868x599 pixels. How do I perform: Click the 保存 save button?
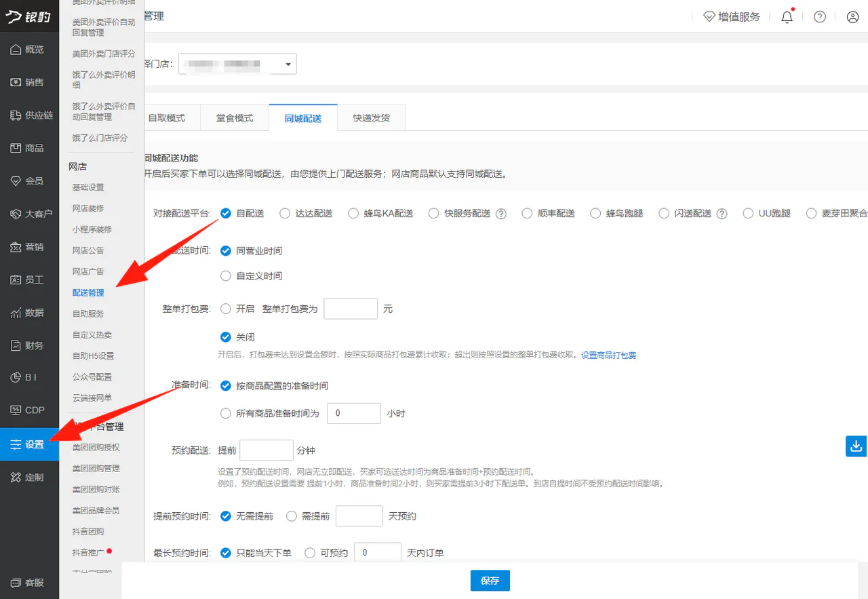point(490,581)
